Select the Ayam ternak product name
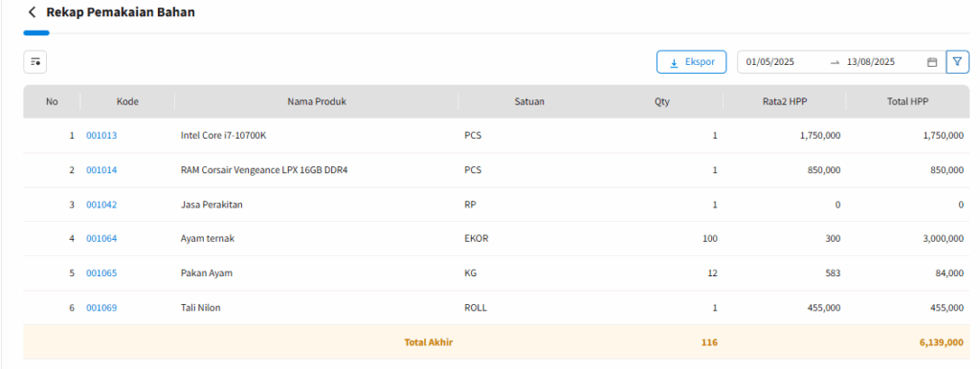 (208, 238)
